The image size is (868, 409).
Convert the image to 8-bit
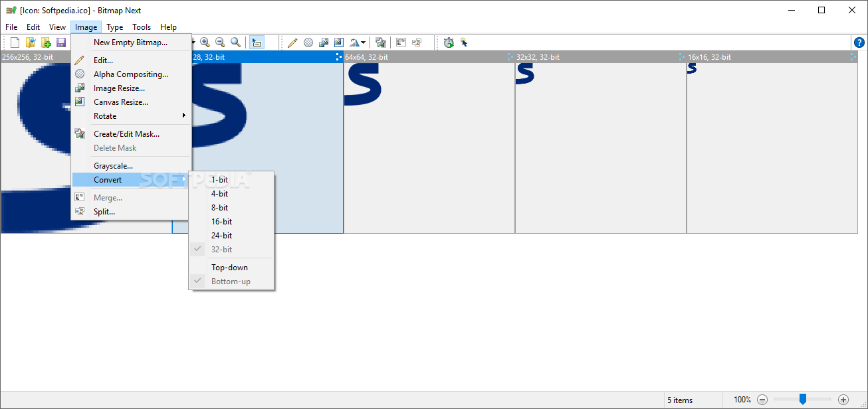[x=231, y=208]
